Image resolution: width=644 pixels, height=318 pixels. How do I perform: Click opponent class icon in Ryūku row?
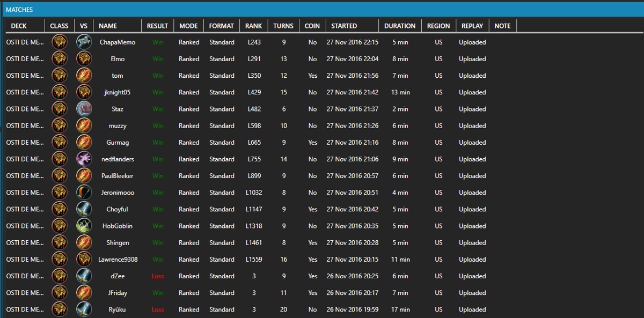(84, 309)
